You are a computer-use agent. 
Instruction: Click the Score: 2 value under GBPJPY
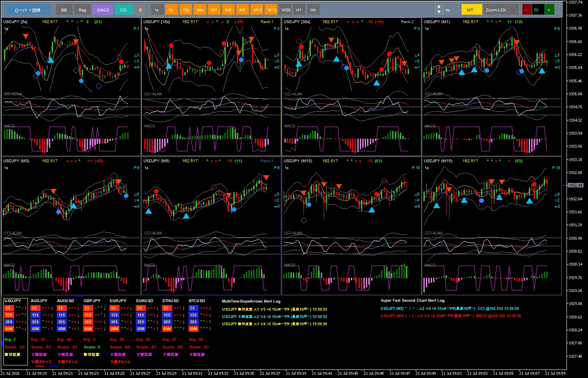(92, 347)
